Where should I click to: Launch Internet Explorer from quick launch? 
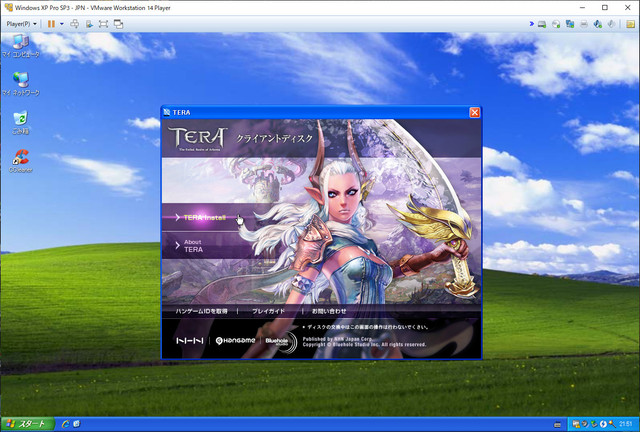click(65, 424)
